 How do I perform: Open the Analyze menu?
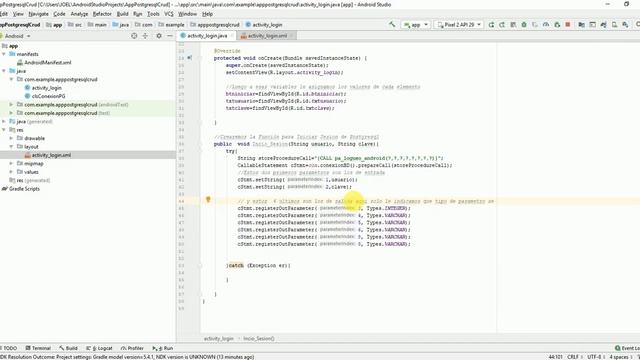(x=79, y=14)
